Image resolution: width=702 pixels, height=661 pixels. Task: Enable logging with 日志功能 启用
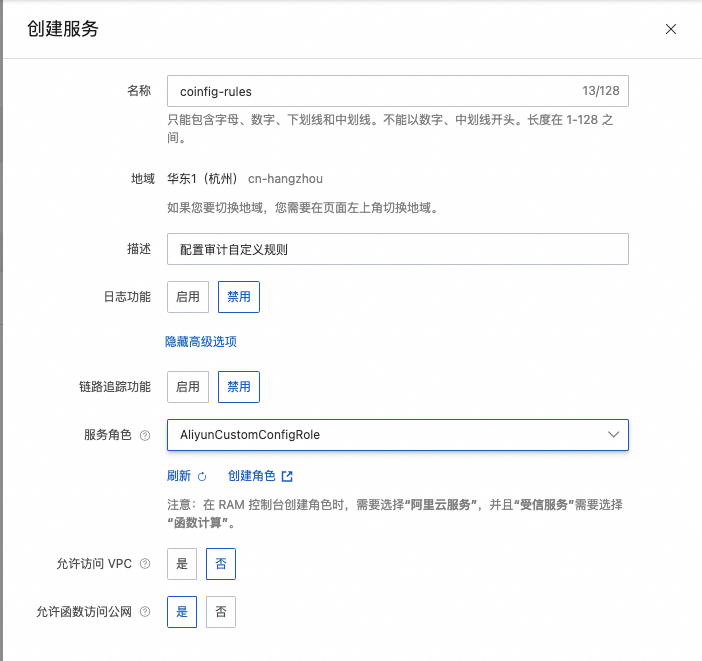188,297
